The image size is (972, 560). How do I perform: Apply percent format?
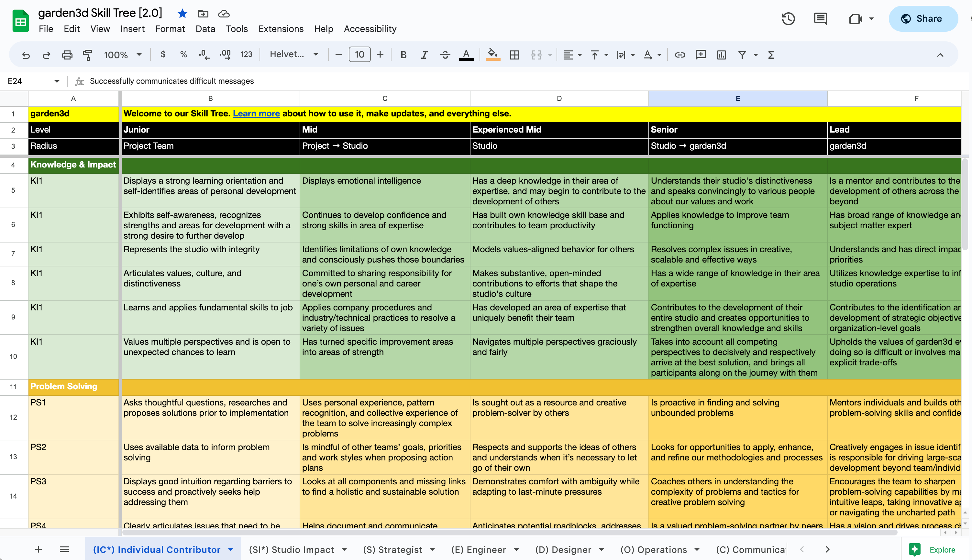183,55
